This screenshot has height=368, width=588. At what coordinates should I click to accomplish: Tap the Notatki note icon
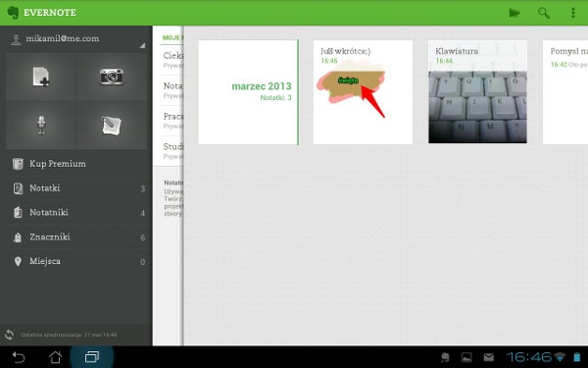coord(18,188)
